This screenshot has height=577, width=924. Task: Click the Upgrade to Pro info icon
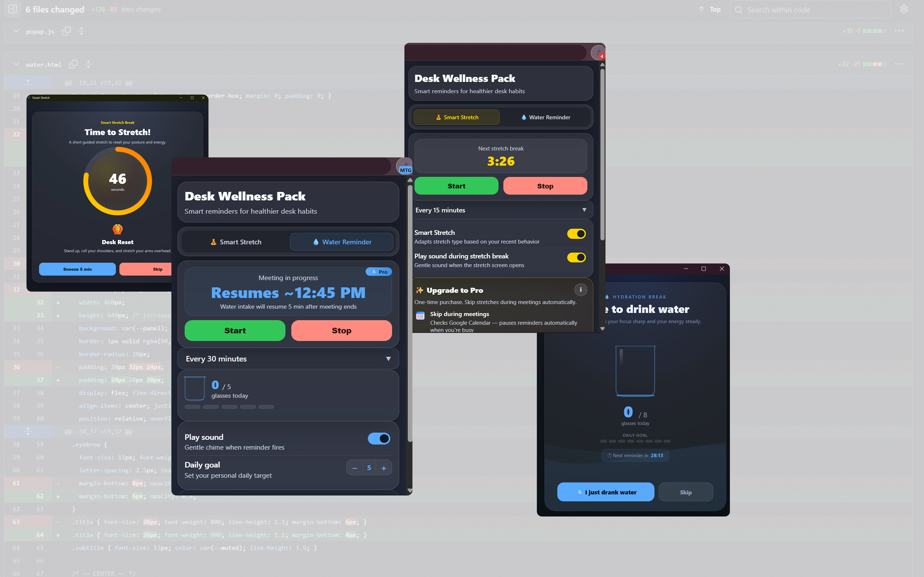coord(580,290)
